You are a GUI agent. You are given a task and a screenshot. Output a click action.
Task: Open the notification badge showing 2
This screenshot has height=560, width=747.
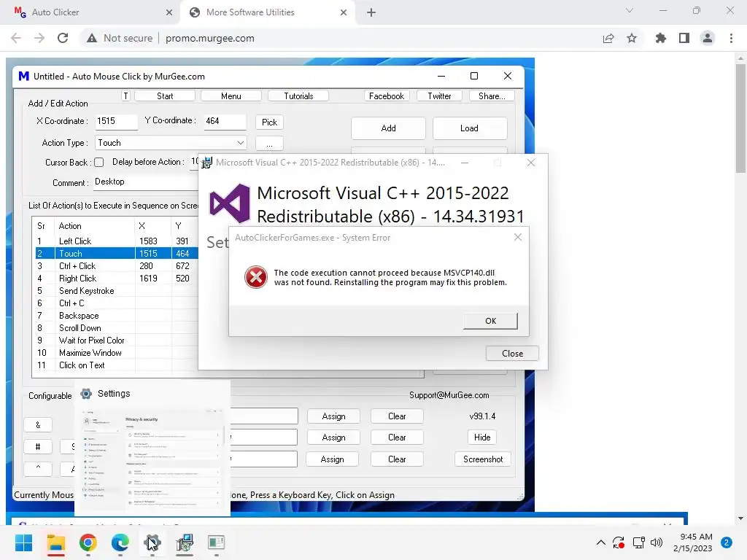coord(727,542)
